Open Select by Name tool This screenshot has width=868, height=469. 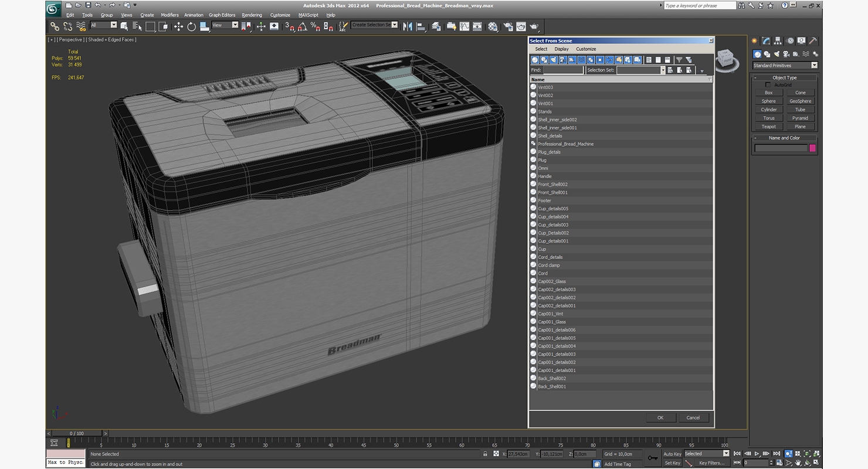[137, 26]
